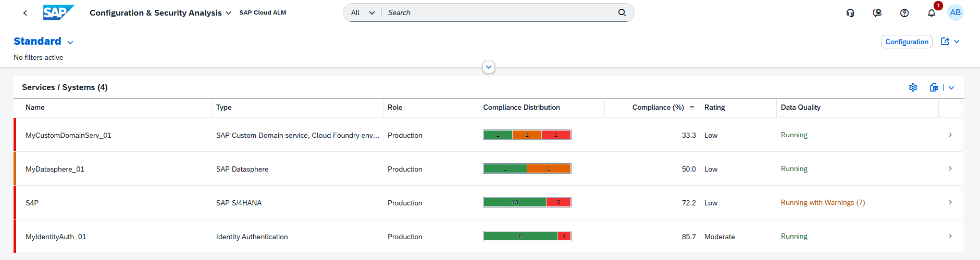Open the help question mark icon

click(x=904, y=13)
